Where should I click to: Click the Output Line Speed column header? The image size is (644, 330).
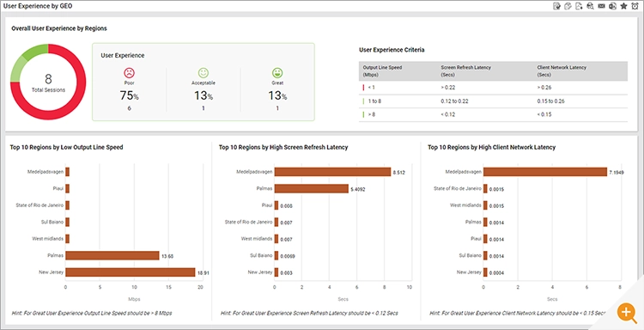(376, 70)
